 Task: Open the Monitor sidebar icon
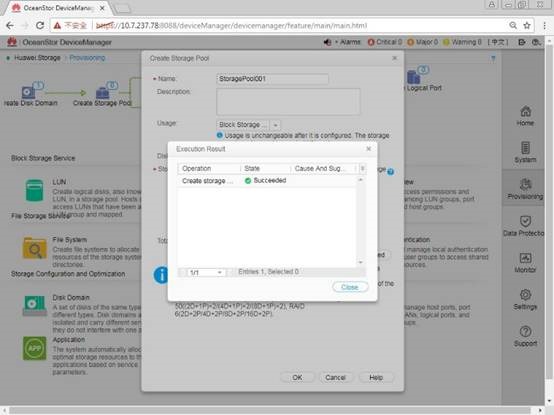pos(525,258)
